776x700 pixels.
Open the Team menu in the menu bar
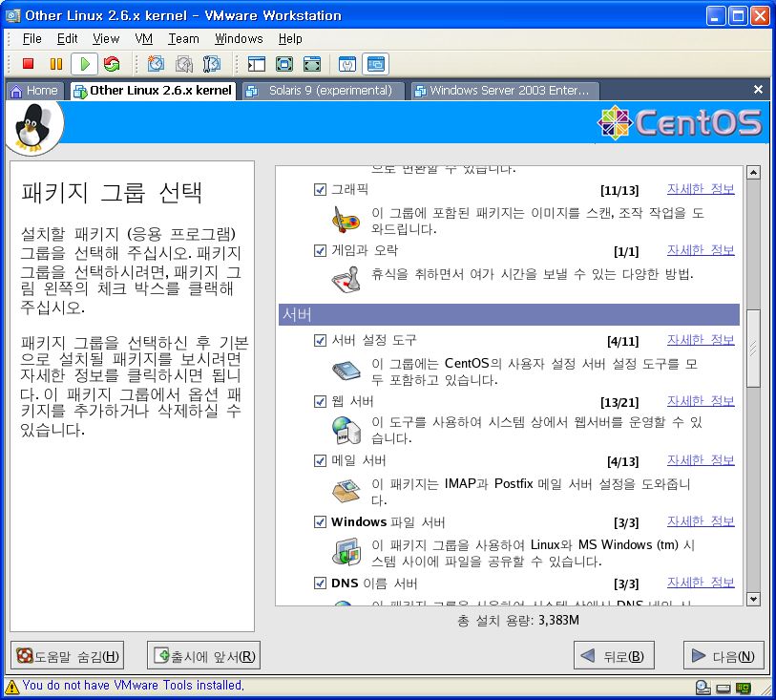pos(183,38)
